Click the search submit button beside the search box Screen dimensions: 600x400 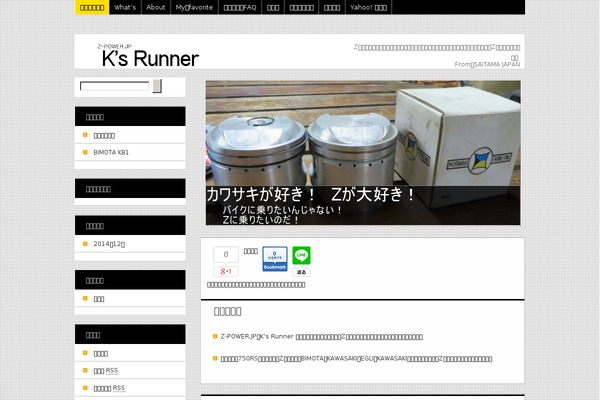click(x=157, y=86)
